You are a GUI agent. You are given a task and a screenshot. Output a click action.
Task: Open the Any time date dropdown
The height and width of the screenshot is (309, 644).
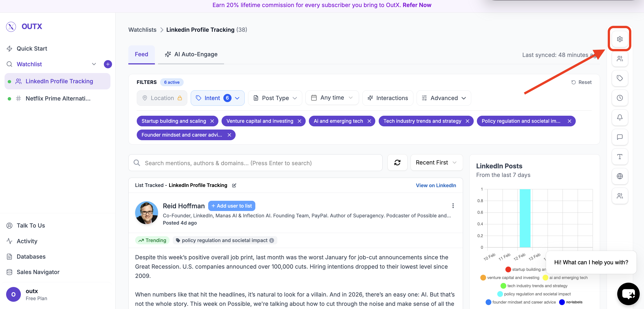point(332,98)
